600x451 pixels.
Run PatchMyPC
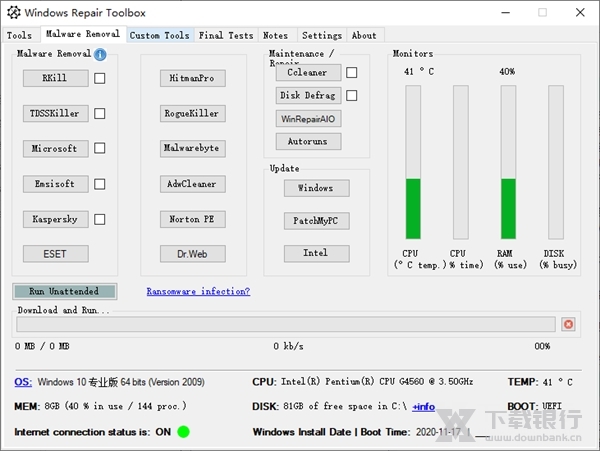point(316,221)
